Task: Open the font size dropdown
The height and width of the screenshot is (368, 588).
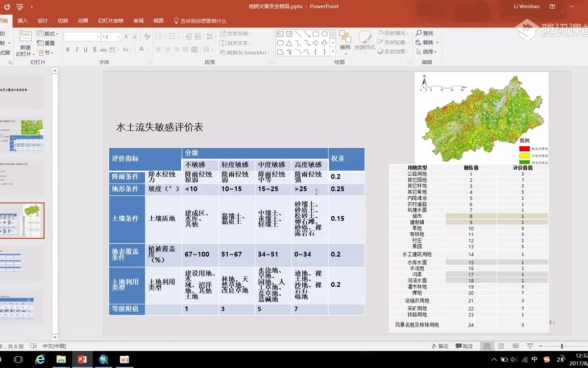Action: 118,37
